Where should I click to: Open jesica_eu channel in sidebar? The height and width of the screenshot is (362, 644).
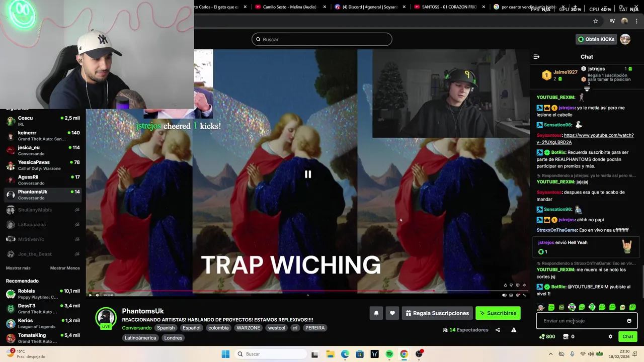click(43, 150)
